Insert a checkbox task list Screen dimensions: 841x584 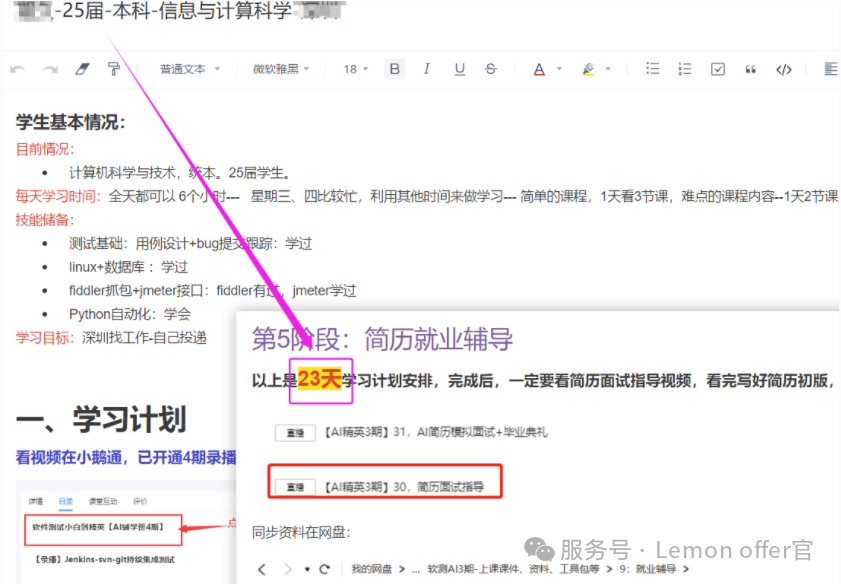pos(717,69)
